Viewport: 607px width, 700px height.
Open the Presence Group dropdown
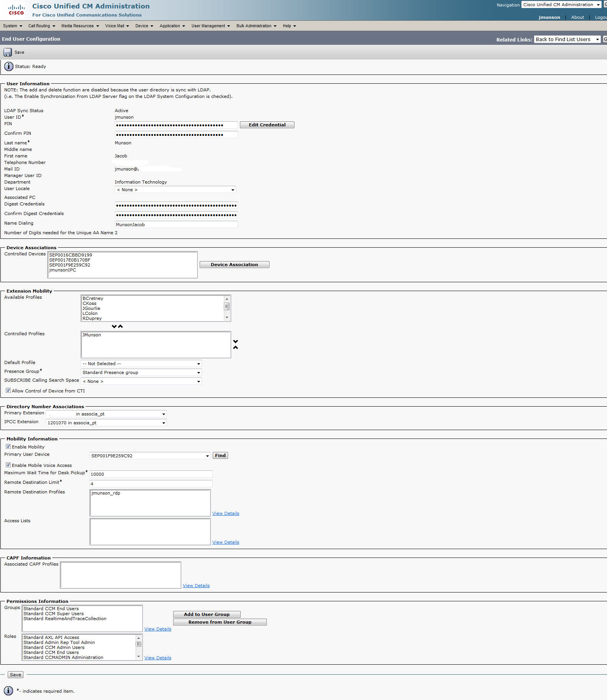(141, 372)
